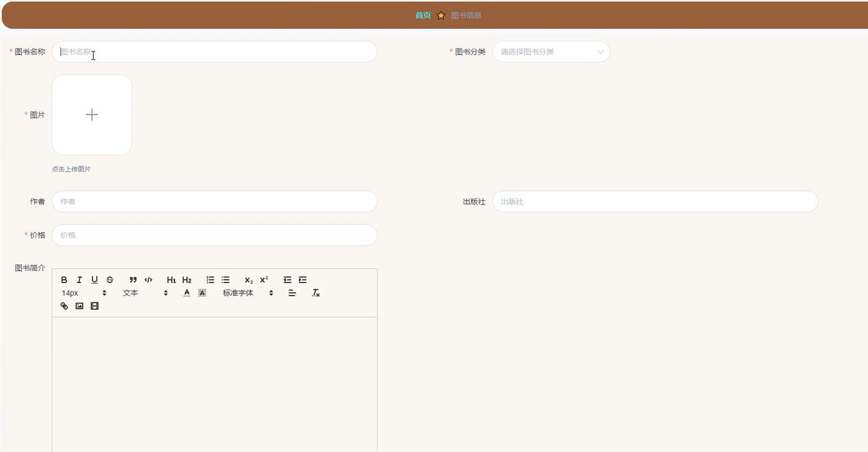
Task: Toggle bold formatting in editor
Action: coord(64,280)
